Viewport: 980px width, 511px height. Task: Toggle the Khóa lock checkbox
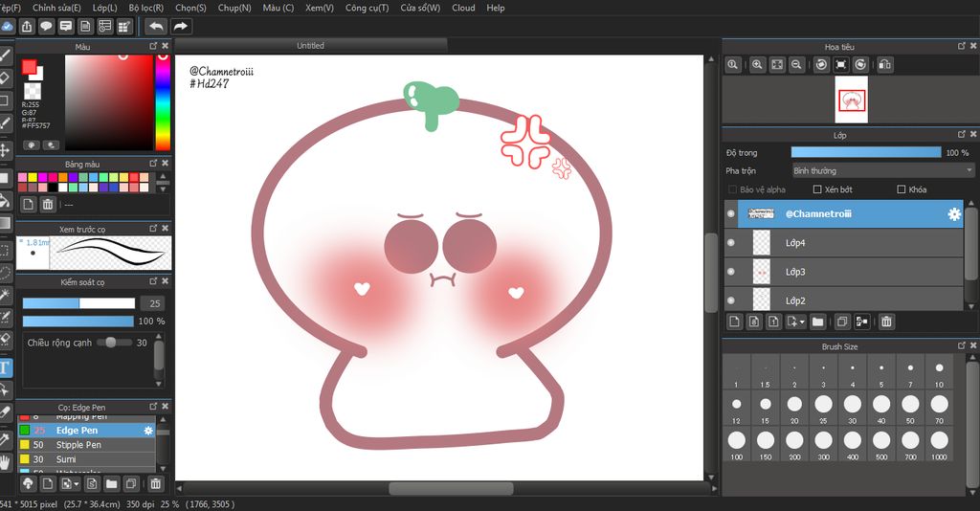(902, 189)
